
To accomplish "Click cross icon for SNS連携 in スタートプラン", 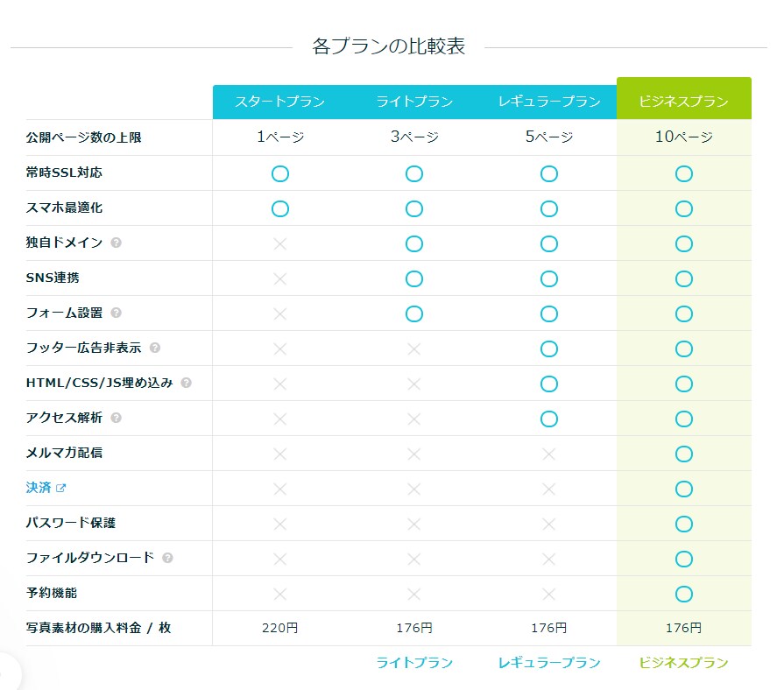I will [280, 278].
